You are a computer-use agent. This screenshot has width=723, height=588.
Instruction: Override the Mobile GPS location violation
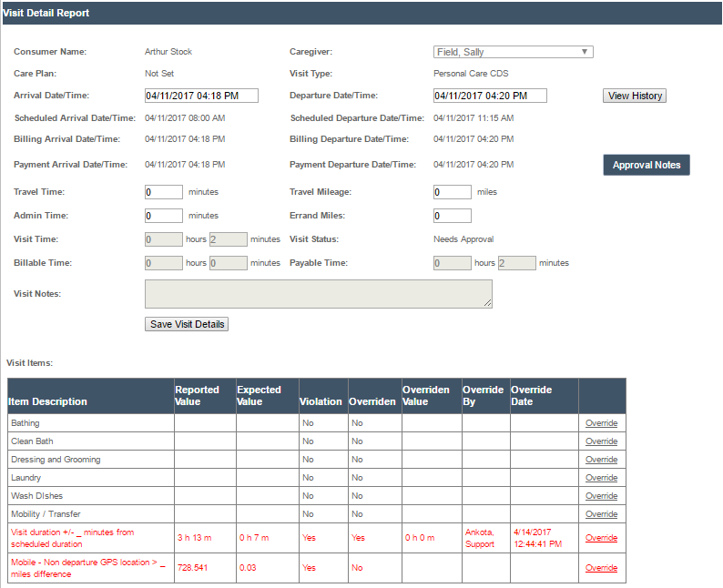click(601, 568)
